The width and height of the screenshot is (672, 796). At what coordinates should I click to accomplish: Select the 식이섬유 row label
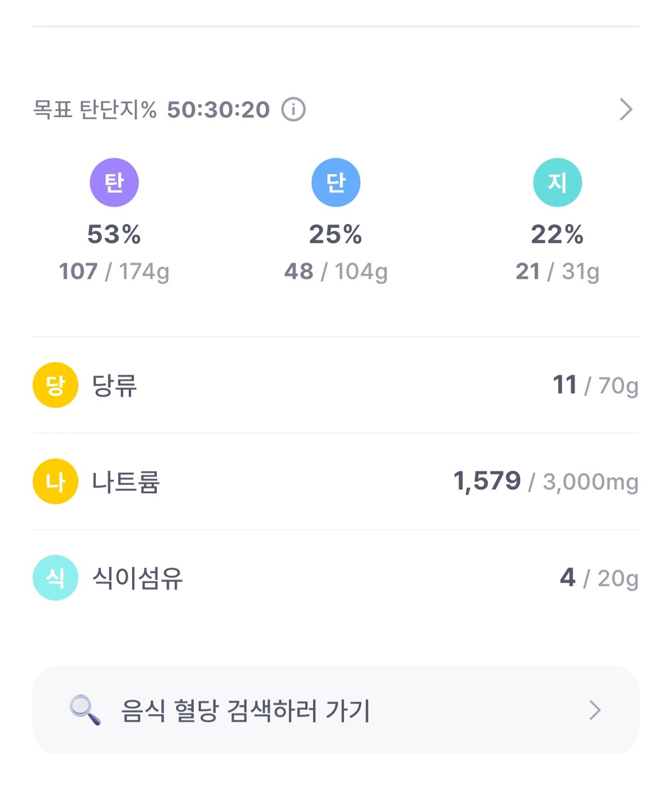coord(137,578)
